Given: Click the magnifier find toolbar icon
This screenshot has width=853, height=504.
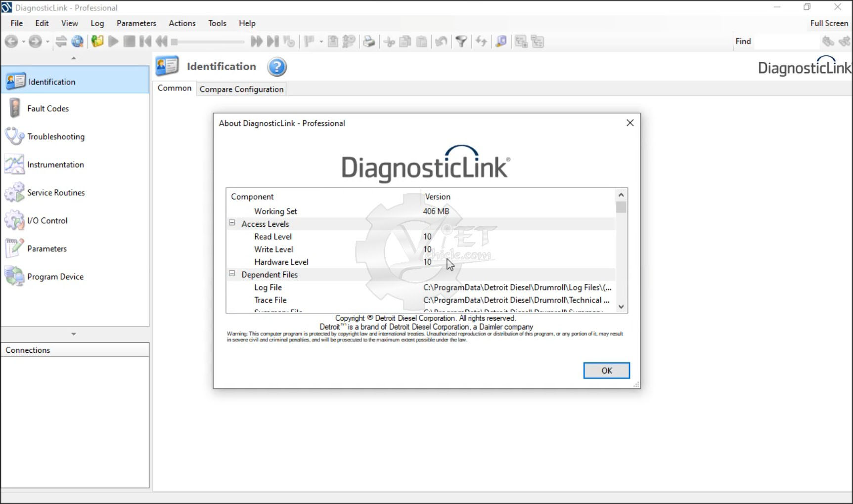Looking at the screenshot, I should (x=501, y=42).
